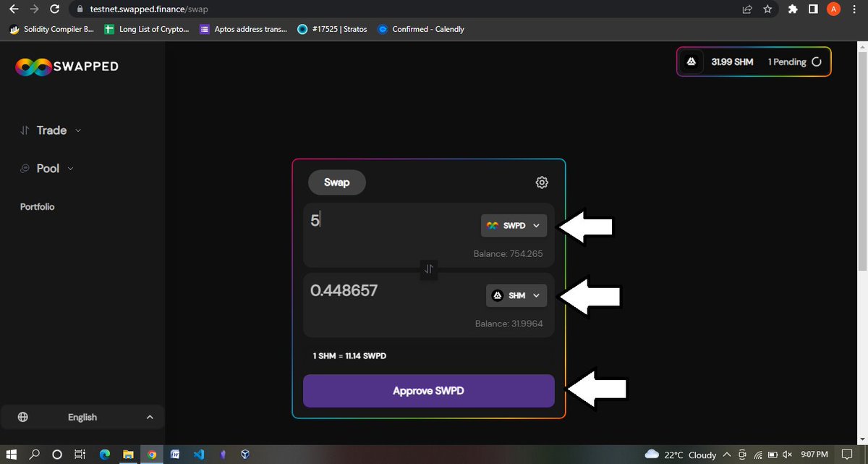Open the English language selector
This screenshot has width=868, height=464.
[x=82, y=417]
